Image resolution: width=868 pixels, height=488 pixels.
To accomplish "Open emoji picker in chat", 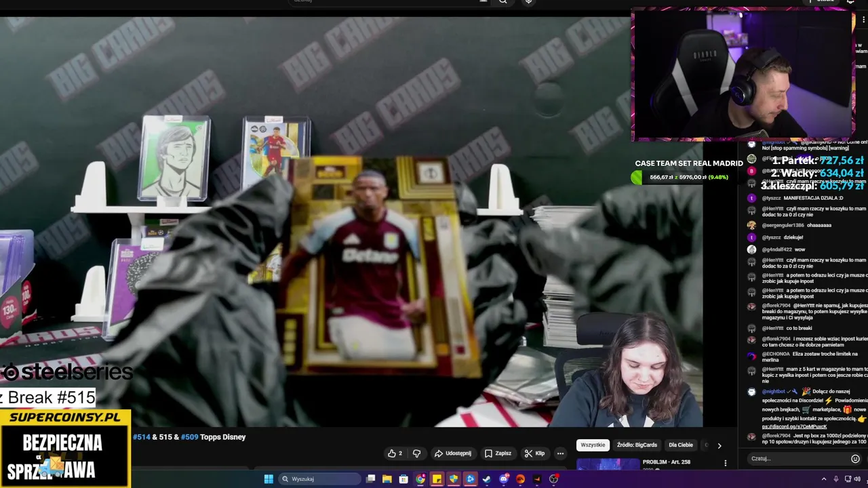I will pos(855,459).
